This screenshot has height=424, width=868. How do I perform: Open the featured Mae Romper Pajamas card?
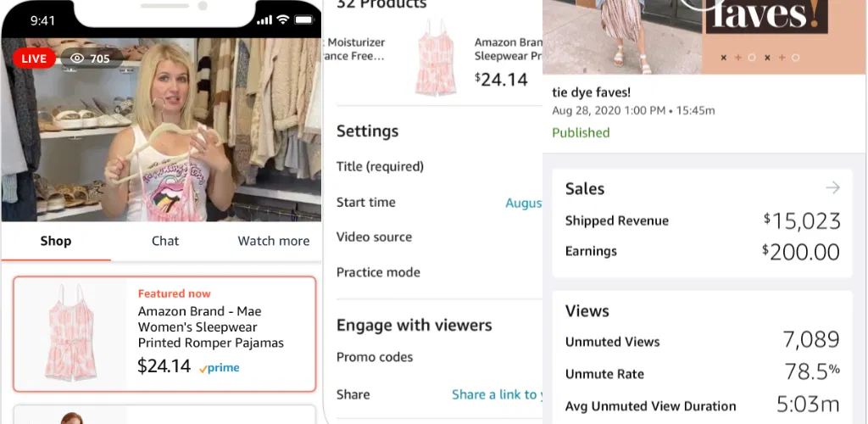[165, 334]
